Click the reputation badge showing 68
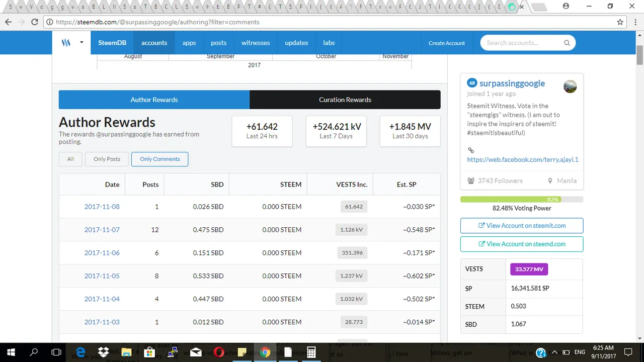This screenshot has height=362, width=644. (x=472, y=83)
